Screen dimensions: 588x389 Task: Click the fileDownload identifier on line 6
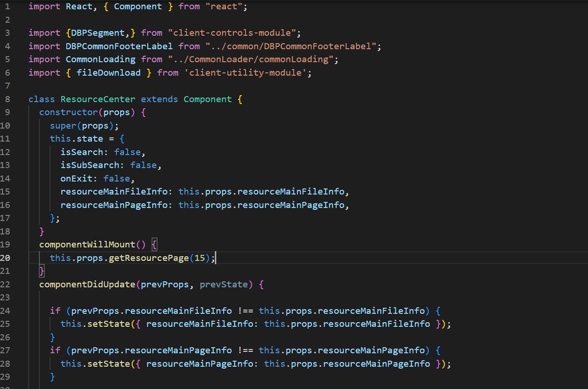tap(109, 73)
